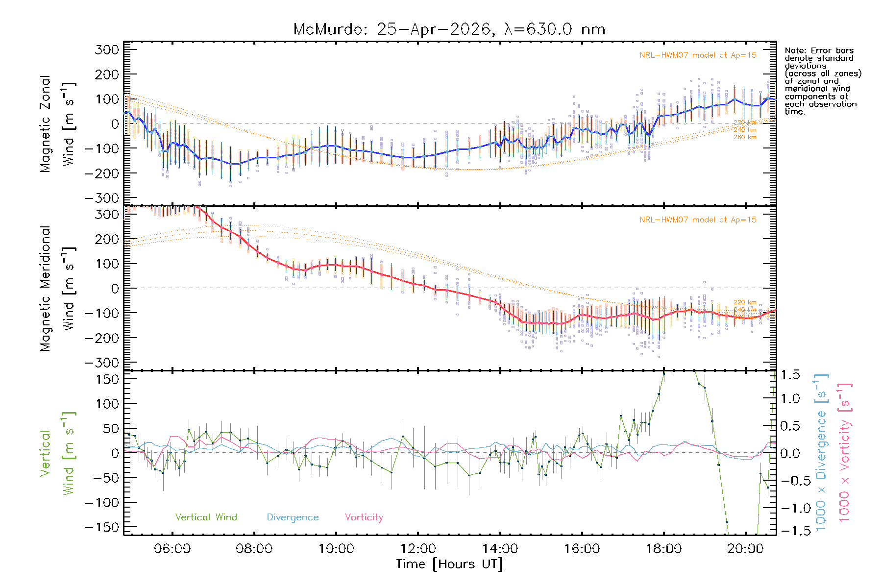Click the 12:00 time axis tick label
Image resolution: width=882 pixels, height=588 pixels.
point(418,548)
